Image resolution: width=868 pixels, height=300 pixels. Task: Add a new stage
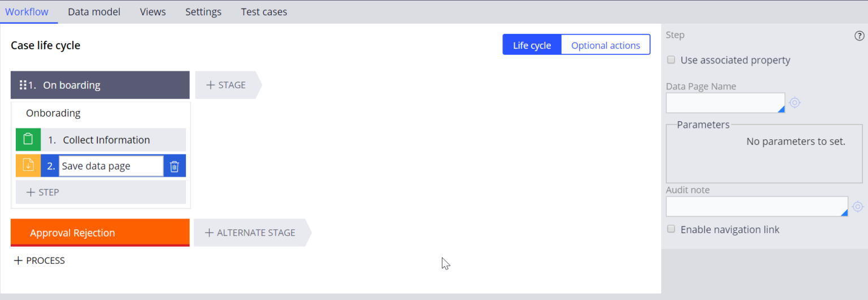[x=226, y=85]
